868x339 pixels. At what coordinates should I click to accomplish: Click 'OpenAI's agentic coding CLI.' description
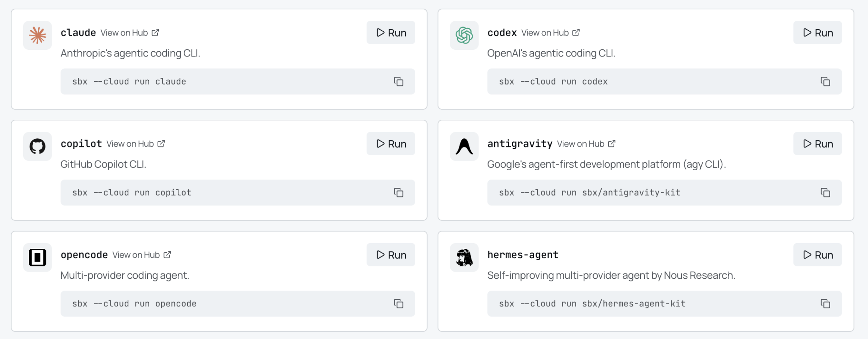point(551,54)
